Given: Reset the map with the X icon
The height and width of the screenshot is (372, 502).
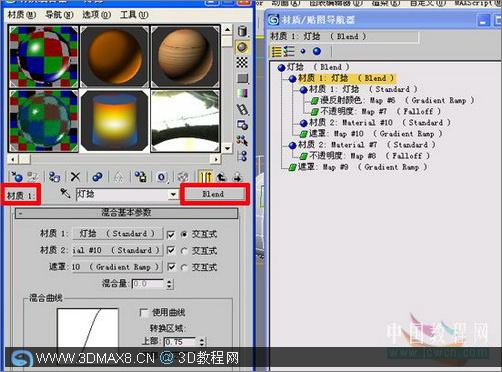Looking at the screenshot, I should point(75,176).
